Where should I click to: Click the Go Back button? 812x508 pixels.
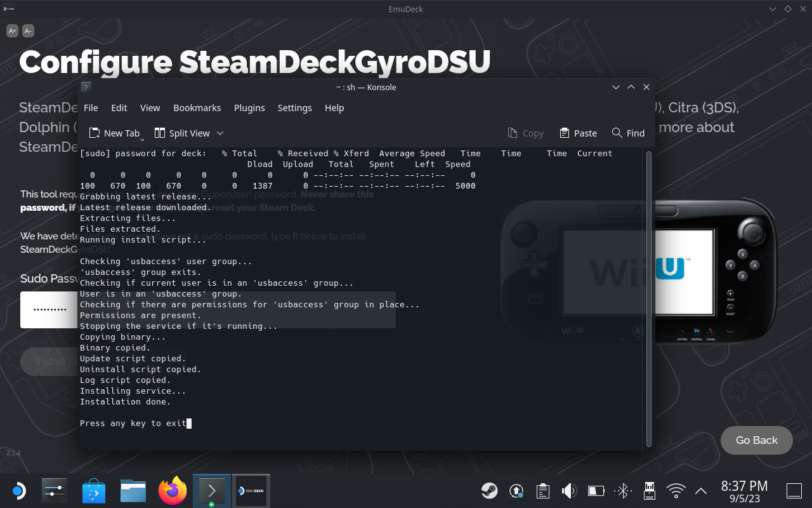756,440
